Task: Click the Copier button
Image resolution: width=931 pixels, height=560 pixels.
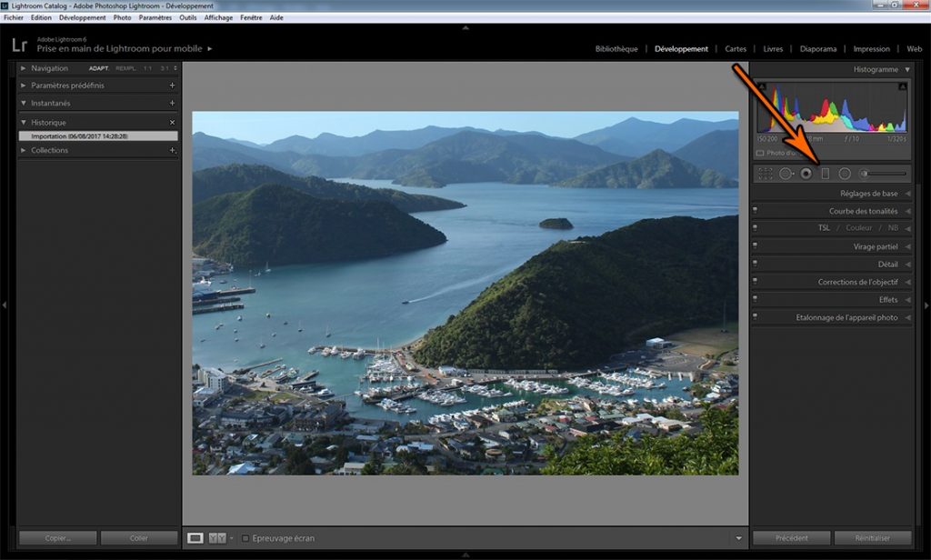Action: [x=57, y=538]
